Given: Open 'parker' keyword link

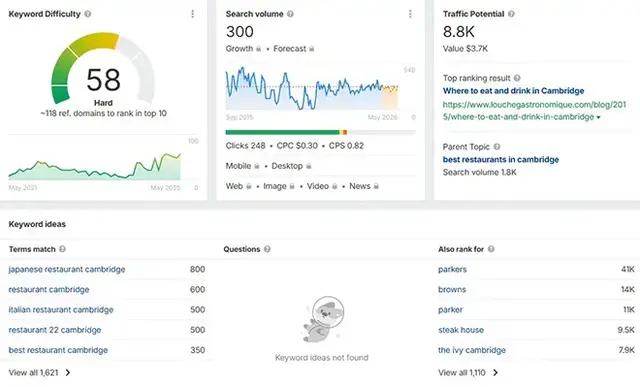Looking at the screenshot, I should 450,310.
